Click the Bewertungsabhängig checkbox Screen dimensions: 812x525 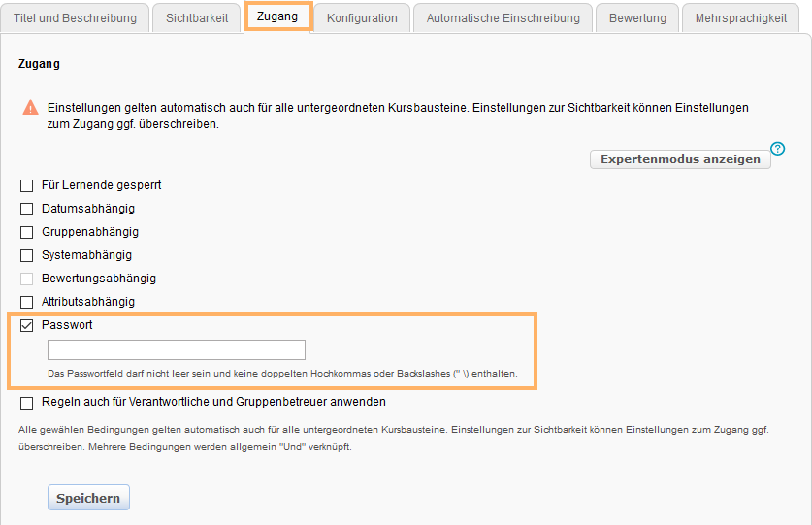(x=27, y=279)
